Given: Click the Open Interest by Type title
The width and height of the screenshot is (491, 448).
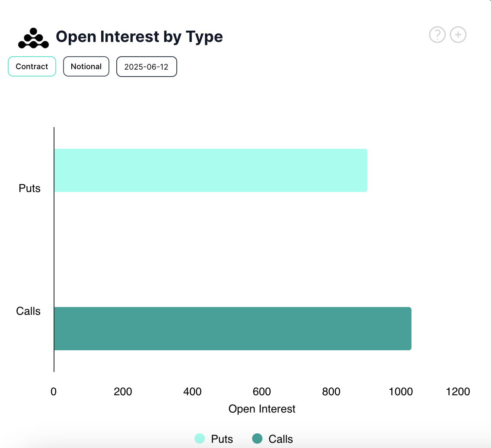Looking at the screenshot, I should tap(139, 37).
